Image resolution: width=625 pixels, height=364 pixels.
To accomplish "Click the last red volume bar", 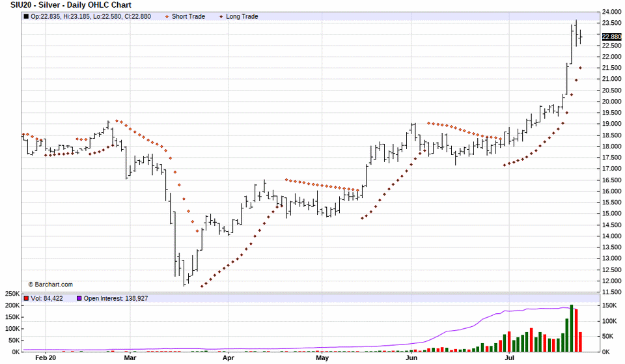I will 580,342.
